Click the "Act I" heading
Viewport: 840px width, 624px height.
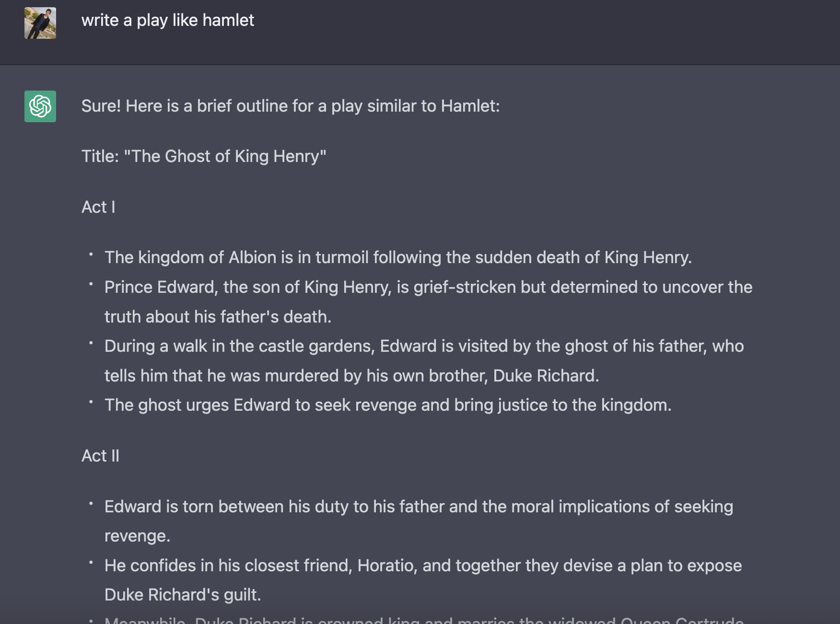coord(98,207)
